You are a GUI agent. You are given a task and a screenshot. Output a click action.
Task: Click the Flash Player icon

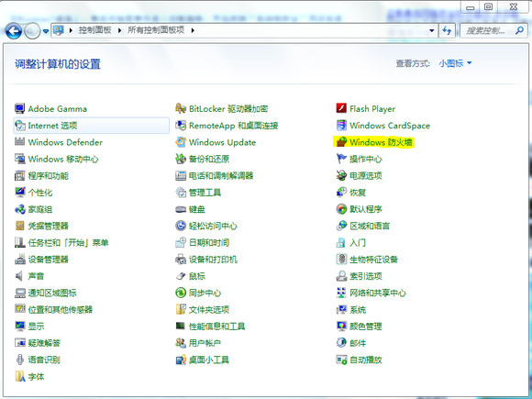click(341, 108)
